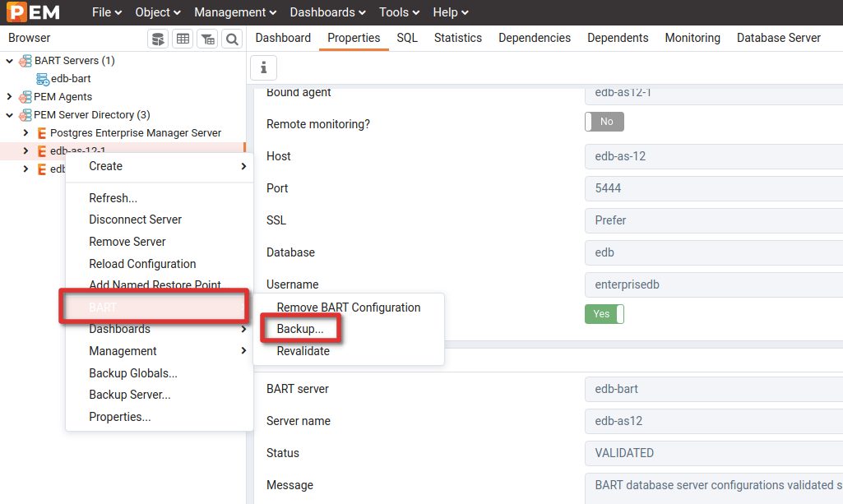The image size is (843, 504).
Task: Select edb-bart in the Browser tree
Action: point(71,79)
